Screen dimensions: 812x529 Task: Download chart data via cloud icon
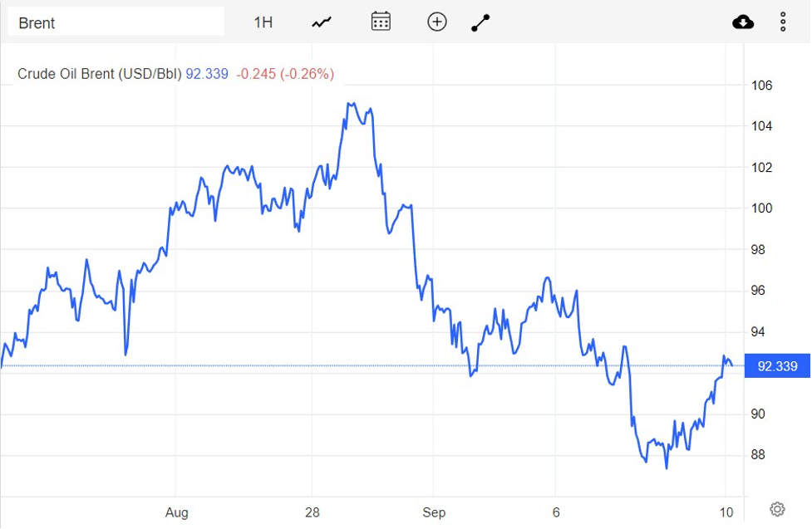click(x=743, y=22)
